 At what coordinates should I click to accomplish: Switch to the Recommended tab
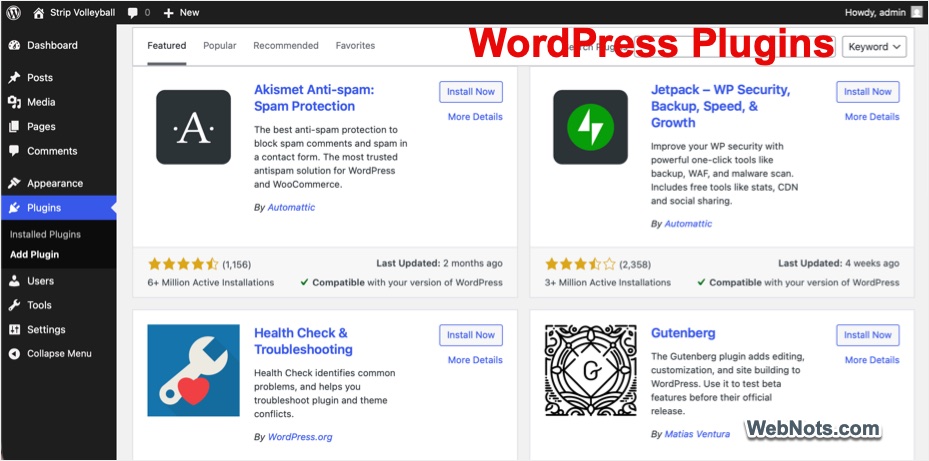click(286, 46)
